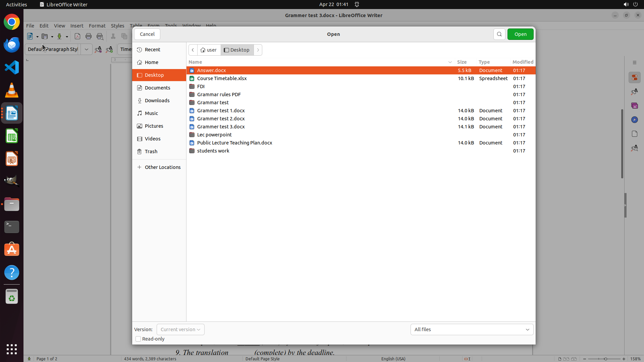
Task: Enable the Read-only checkbox
Action: pyautogui.click(x=138, y=339)
